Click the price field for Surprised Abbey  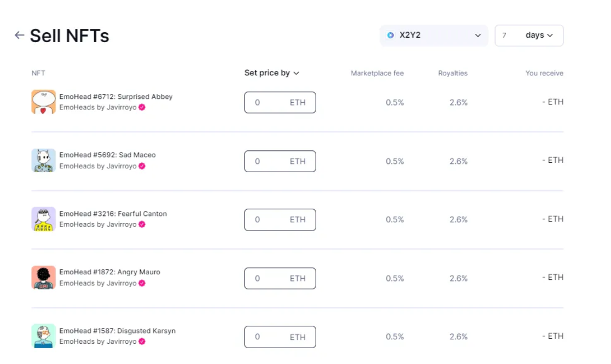[x=280, y=102]
